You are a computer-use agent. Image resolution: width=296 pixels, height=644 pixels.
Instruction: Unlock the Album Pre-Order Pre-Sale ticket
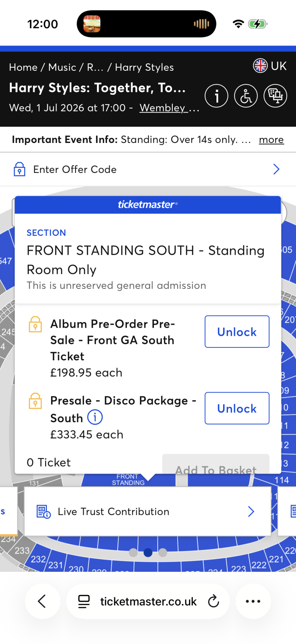click(x=237, y=332)
